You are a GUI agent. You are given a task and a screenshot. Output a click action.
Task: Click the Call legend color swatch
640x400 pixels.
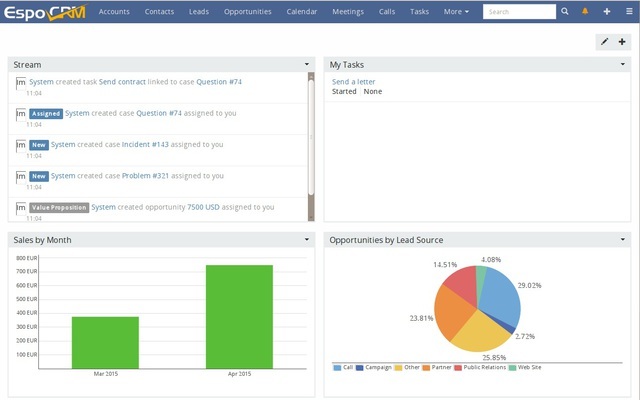tap(337, 368)
